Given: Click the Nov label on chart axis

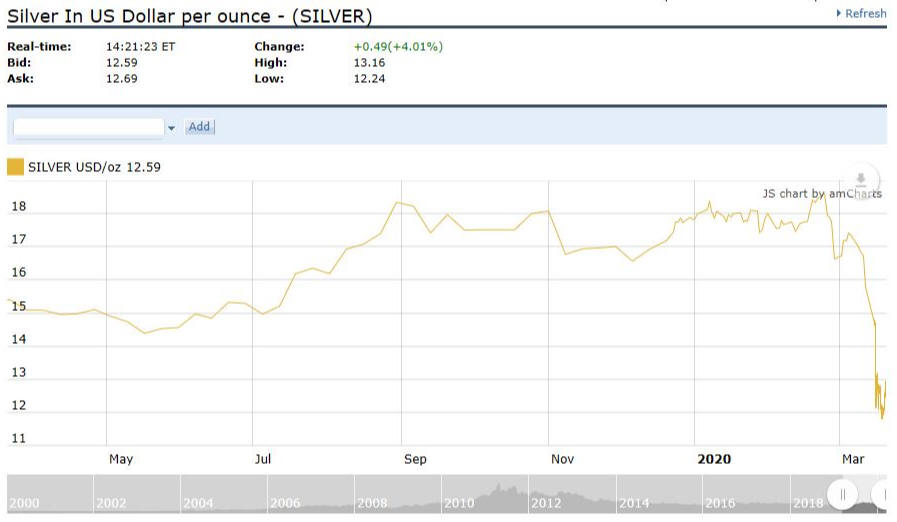Looking at the screenshot, I should pyautogui.click(x=562, y=459).
